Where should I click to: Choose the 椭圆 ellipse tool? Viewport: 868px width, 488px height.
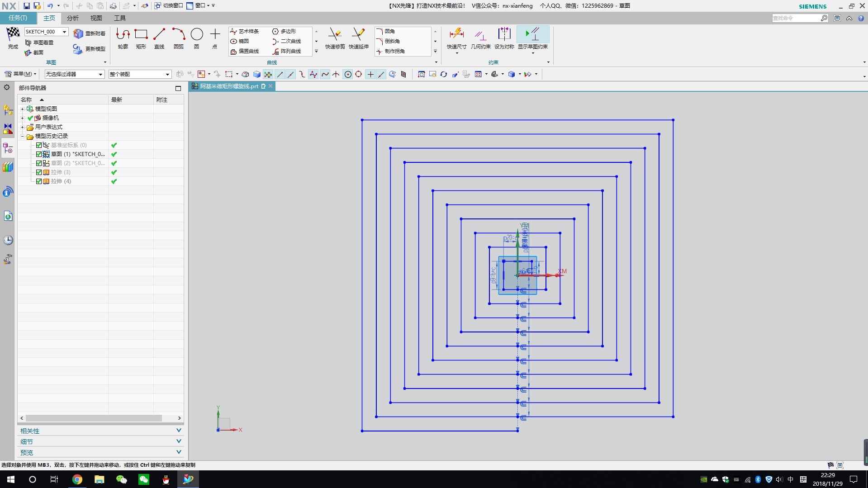pyautogui.click(x=240, y=41)
